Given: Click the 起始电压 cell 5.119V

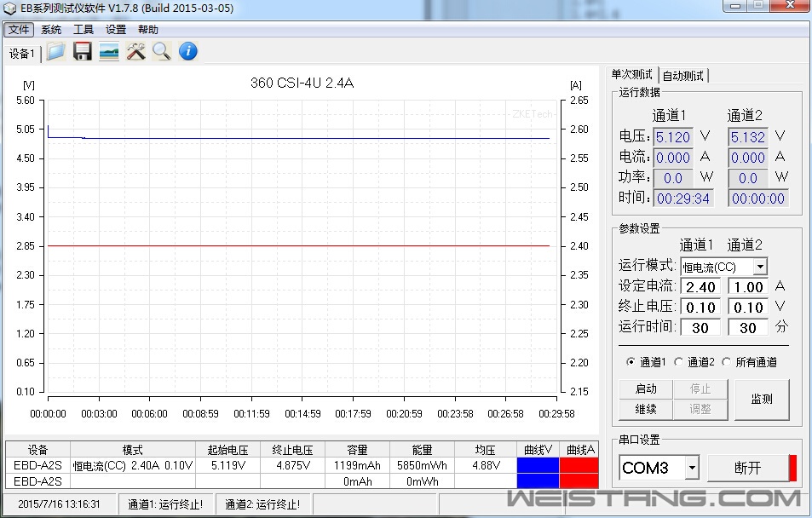Looking at the screenshot, I should click(227, 465).
